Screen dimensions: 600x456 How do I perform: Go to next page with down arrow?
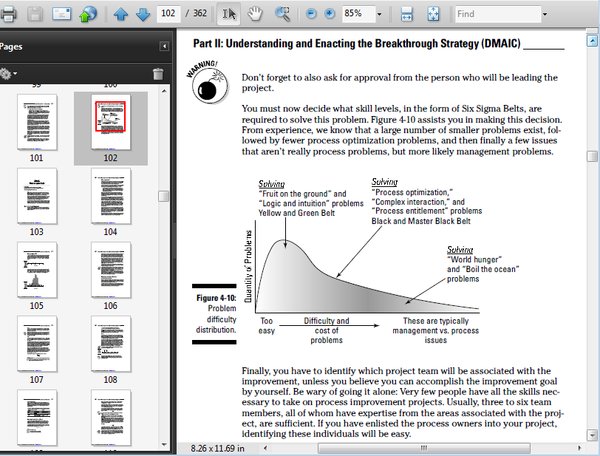[x=143, y=15]
